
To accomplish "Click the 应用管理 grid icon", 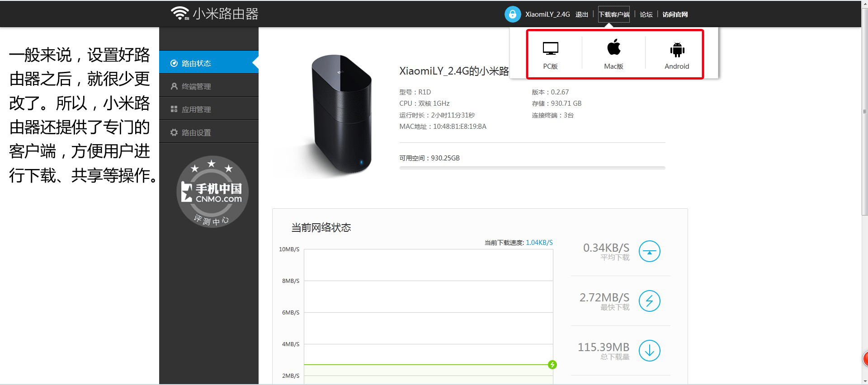I will pyautogui.click(x=174, y=109).
